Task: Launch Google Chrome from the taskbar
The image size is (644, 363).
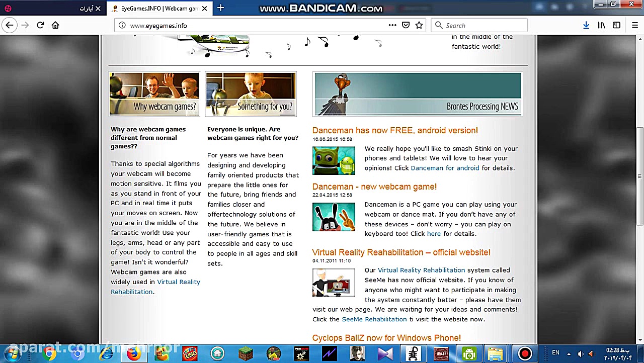Action: (x=49, y=353)
